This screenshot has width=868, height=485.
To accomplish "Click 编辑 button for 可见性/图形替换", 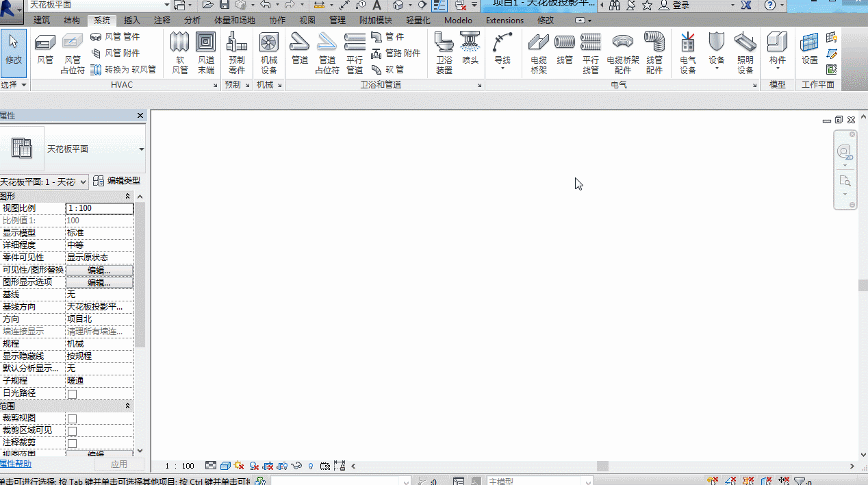I will pos(99,271).
